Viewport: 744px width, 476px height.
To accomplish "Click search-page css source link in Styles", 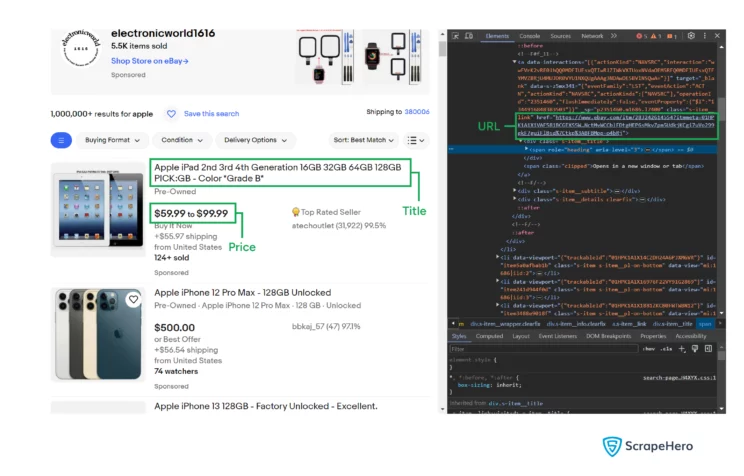I will [x=679, y=378].
